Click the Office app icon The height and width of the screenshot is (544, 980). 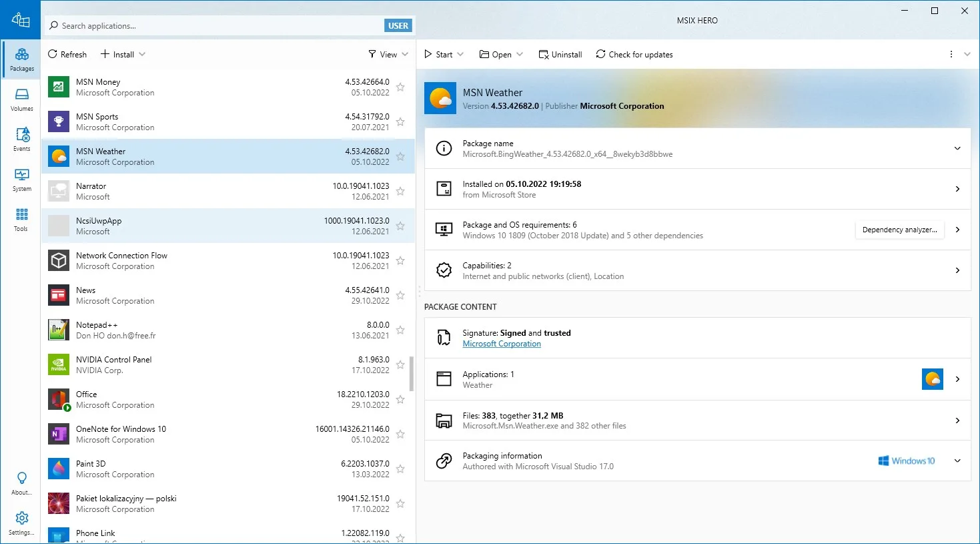point(59,399)
